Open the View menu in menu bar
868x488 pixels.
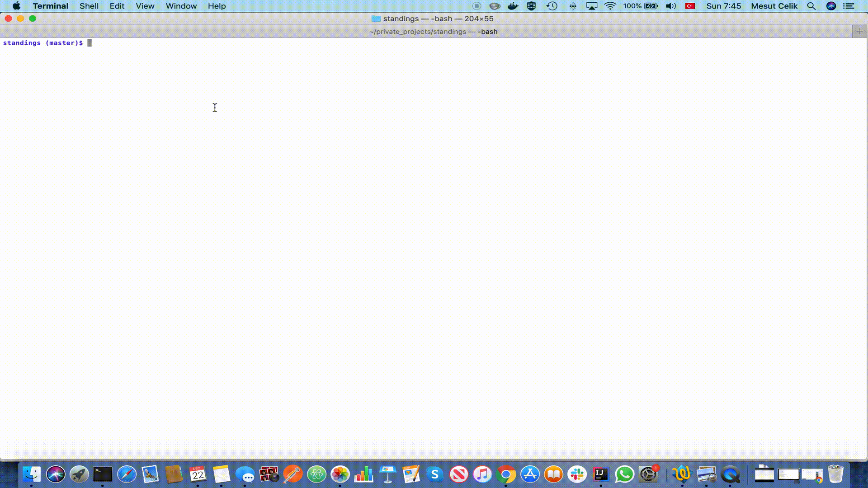click(145, 6)
